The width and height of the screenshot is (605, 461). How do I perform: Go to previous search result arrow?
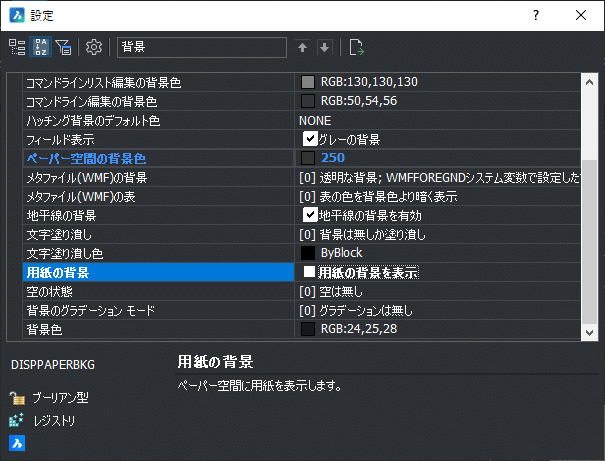[302, 47]
